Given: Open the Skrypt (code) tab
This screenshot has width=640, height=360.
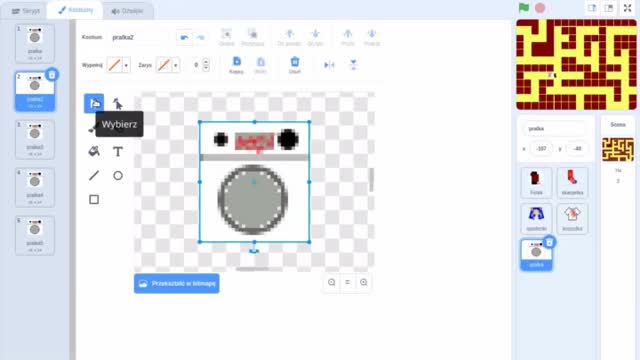Looking at the screenshot, I should pos(25,11).
